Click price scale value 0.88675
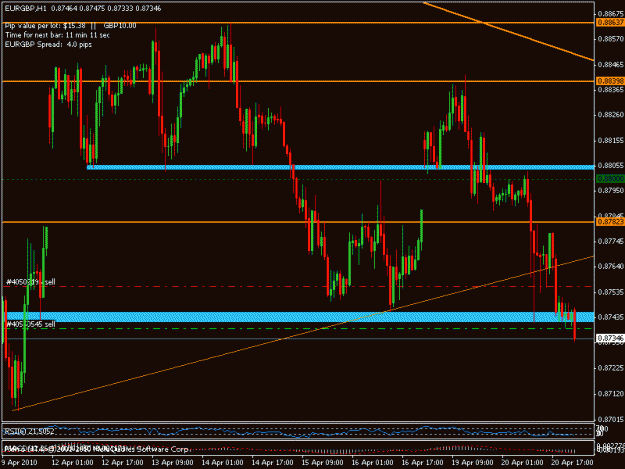 (610, 14)
